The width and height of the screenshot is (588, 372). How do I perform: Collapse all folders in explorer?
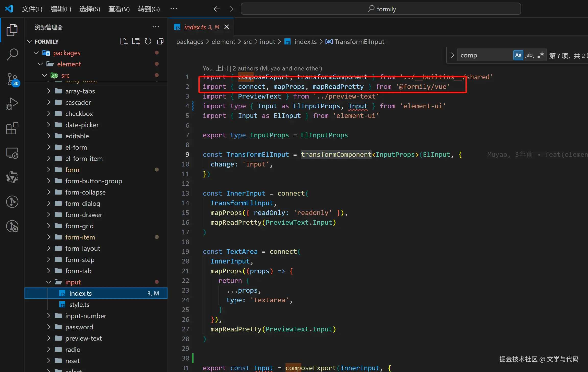pos(160,41)
